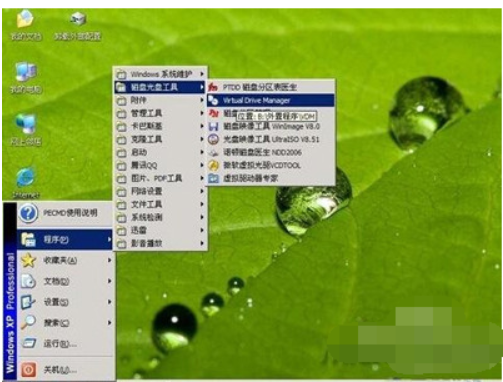The image size is (503, 382).
Task: Click the PECMD使用说明 help icon
Action: (x=28, y=213)
